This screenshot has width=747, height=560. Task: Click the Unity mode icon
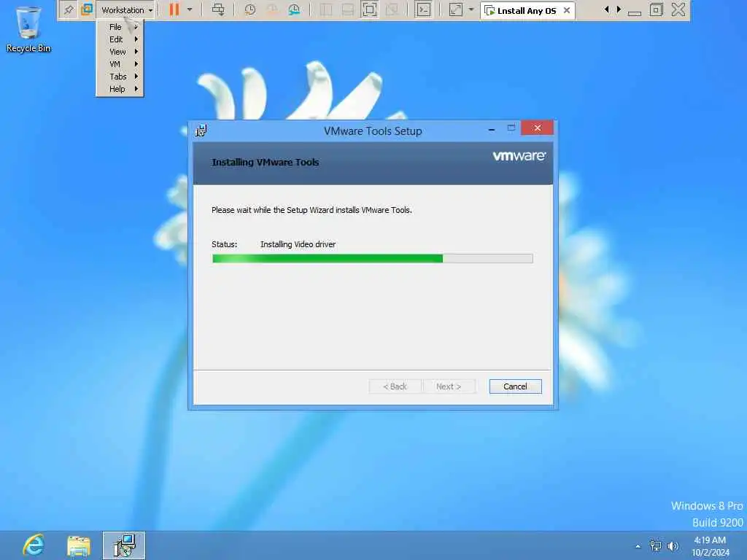(392, 9)
